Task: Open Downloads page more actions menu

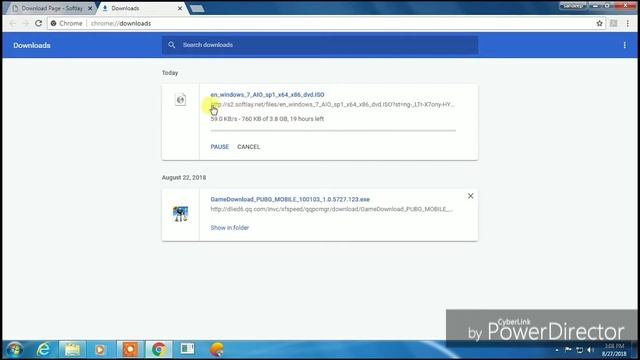Action: (624, 45)
